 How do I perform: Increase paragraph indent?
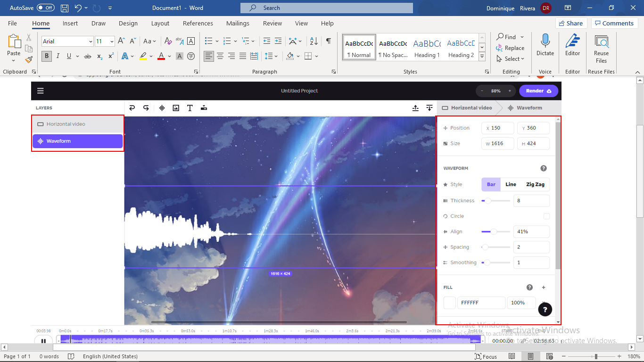pyautogui.click(x=278, y=41)
